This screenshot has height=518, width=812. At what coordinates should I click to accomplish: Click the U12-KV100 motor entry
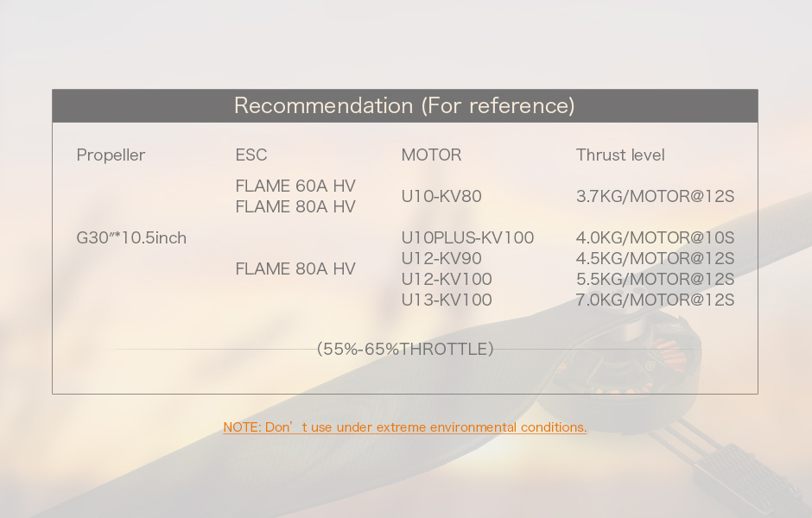coord(447,280)
